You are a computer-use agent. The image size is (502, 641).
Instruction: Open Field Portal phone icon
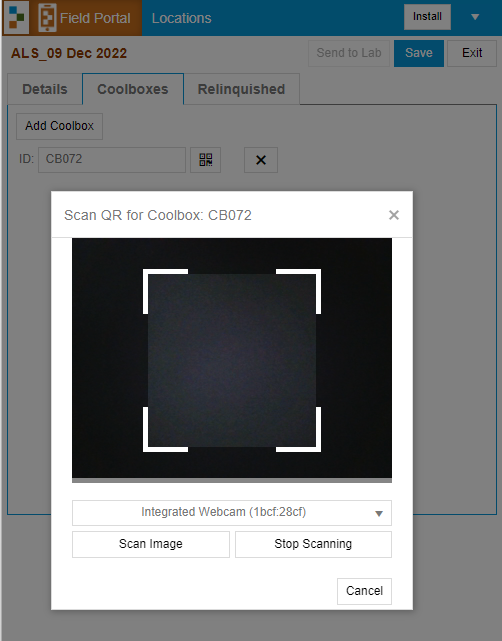click(47, 18)
